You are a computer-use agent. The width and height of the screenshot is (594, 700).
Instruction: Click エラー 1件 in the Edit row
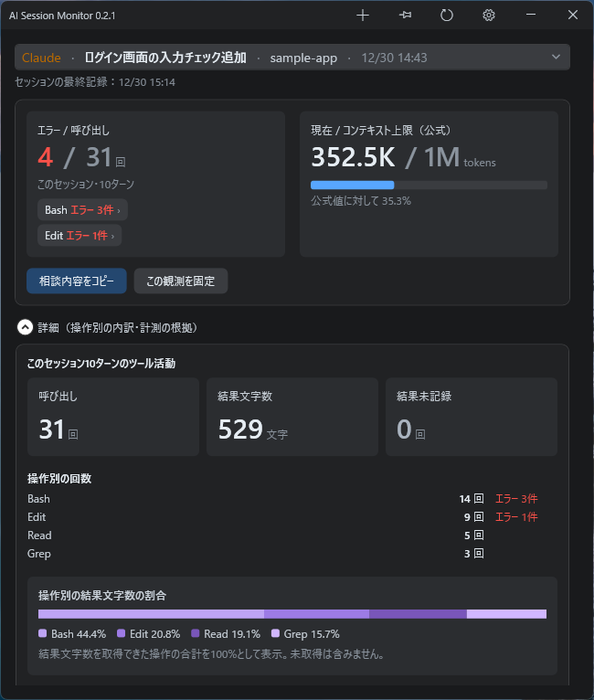tap(516, 517)
